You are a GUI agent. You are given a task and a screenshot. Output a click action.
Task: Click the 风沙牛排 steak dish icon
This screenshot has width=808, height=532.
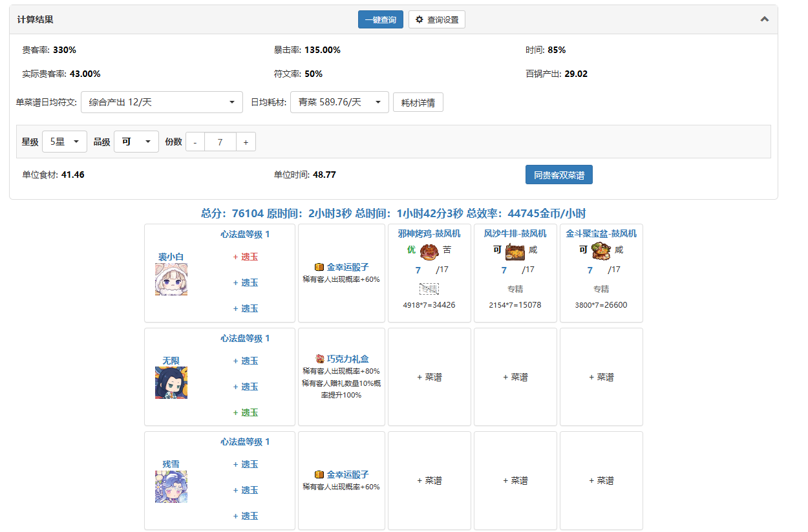pos(515,251)
